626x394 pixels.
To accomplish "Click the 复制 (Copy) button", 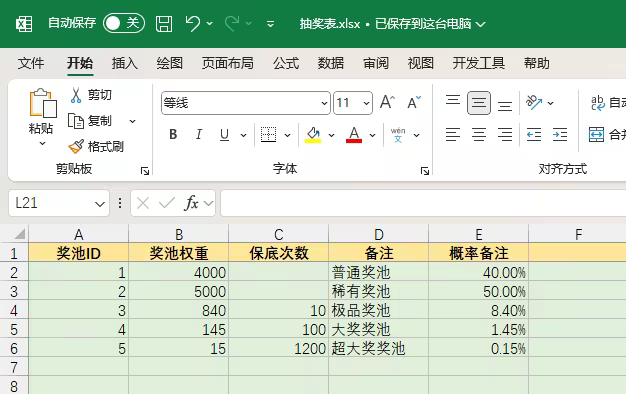I will (90, 121).
